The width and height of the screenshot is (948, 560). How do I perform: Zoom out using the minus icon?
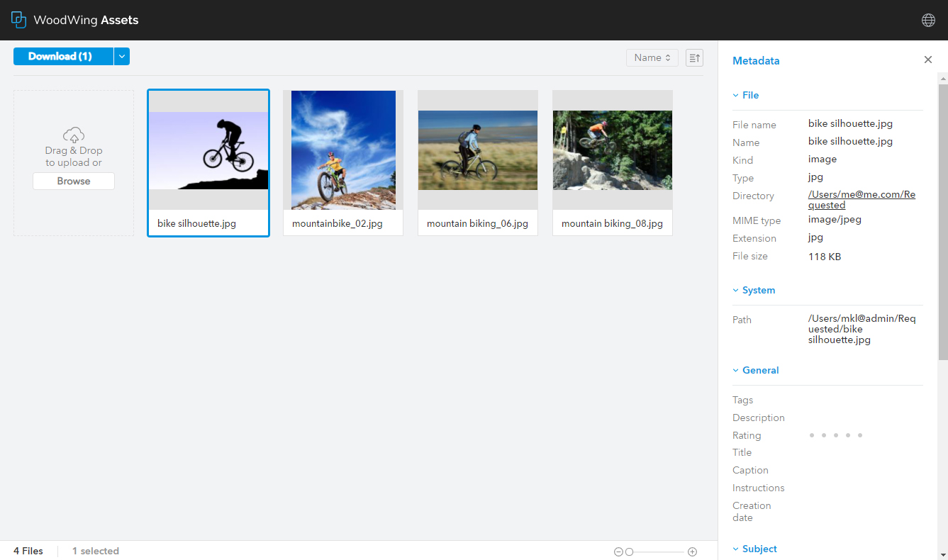619,551
